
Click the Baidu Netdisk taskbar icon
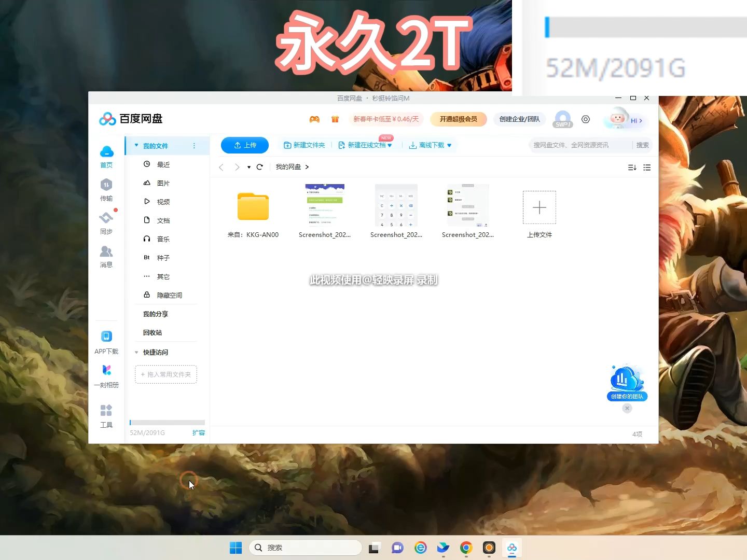512,548
